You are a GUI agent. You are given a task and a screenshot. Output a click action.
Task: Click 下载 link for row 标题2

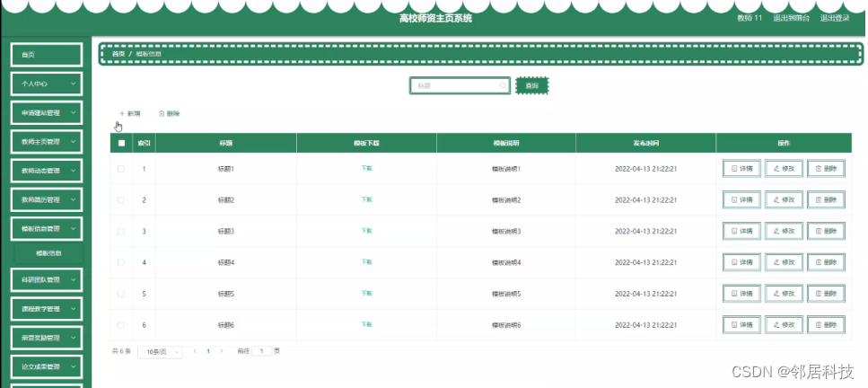pos(366,199)
